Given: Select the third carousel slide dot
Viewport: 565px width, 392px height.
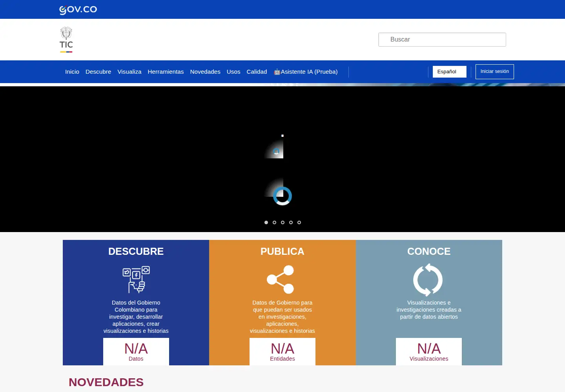Looking at the screenshot, I should (x=282, y=222).
